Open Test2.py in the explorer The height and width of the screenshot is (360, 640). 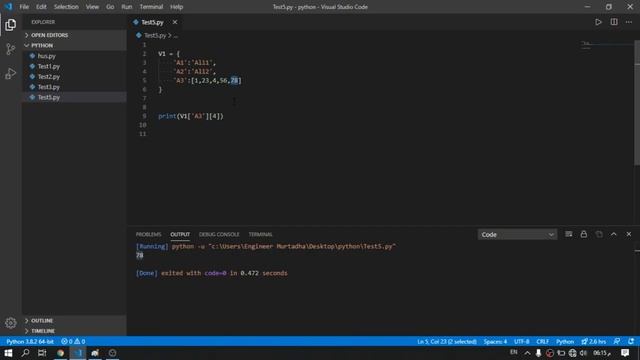pyautogui.click(x=74, y=77)
